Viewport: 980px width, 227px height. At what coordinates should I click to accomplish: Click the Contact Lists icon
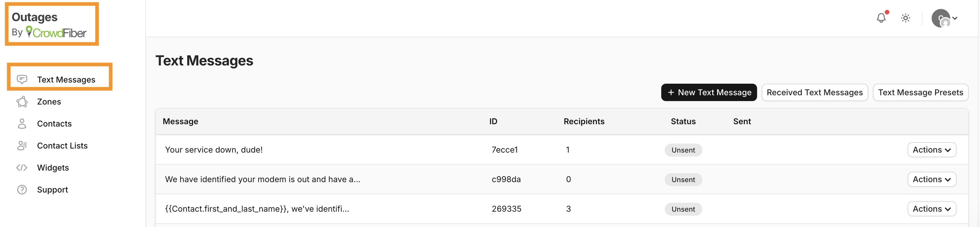tap(22, 146)
